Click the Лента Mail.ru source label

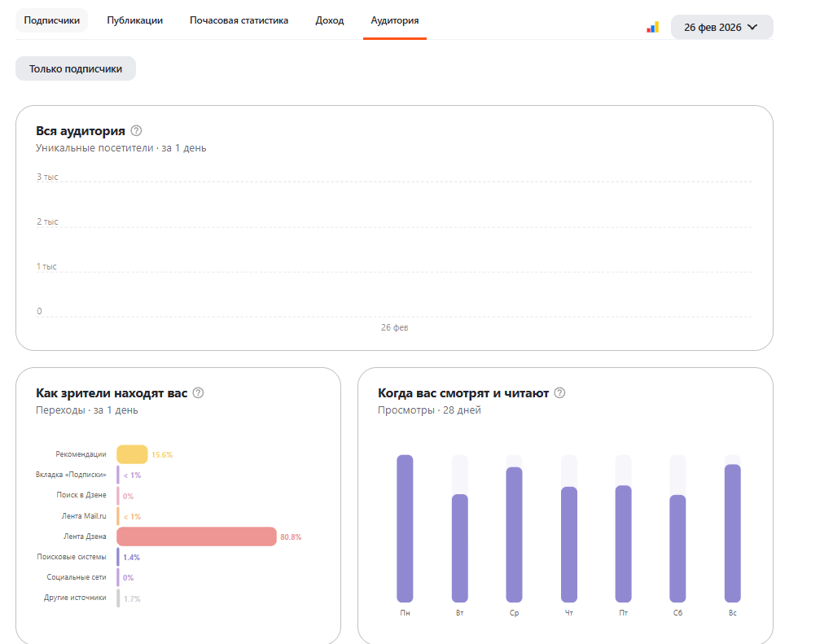coord(84,516)
